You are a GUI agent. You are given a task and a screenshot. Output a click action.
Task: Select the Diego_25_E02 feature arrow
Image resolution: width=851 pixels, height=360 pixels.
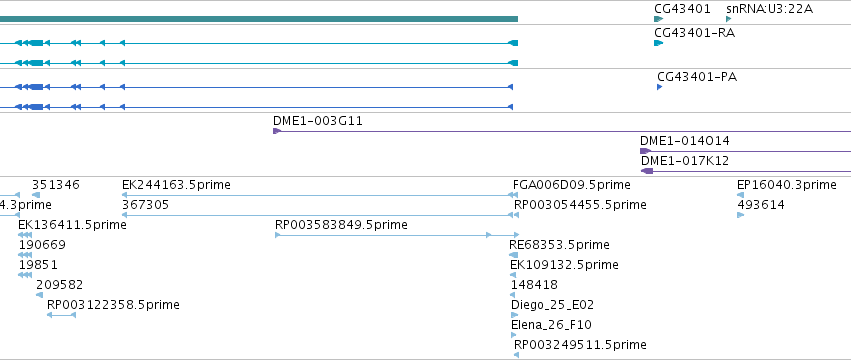pyautogui.click(x=515, y=315)
